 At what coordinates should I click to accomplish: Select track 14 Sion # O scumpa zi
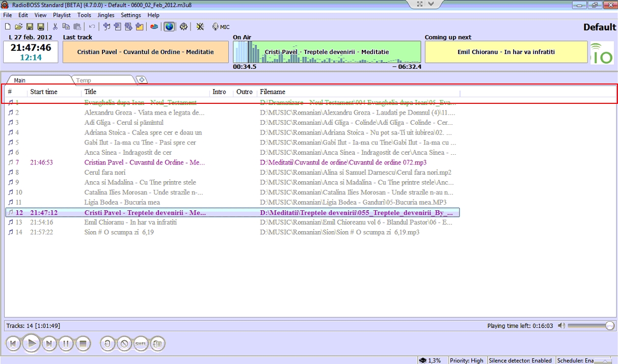[232, 232]
